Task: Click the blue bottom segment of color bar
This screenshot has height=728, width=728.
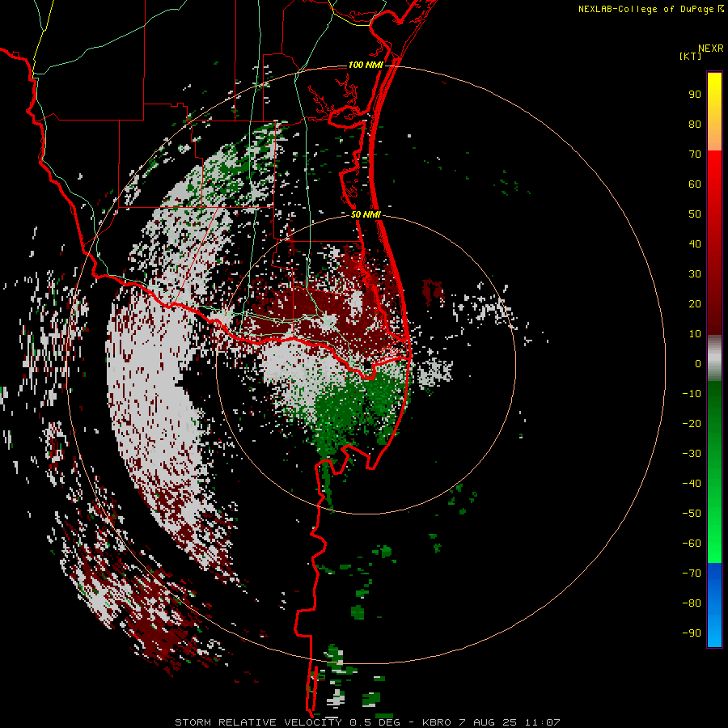Action: click(714, 605)
